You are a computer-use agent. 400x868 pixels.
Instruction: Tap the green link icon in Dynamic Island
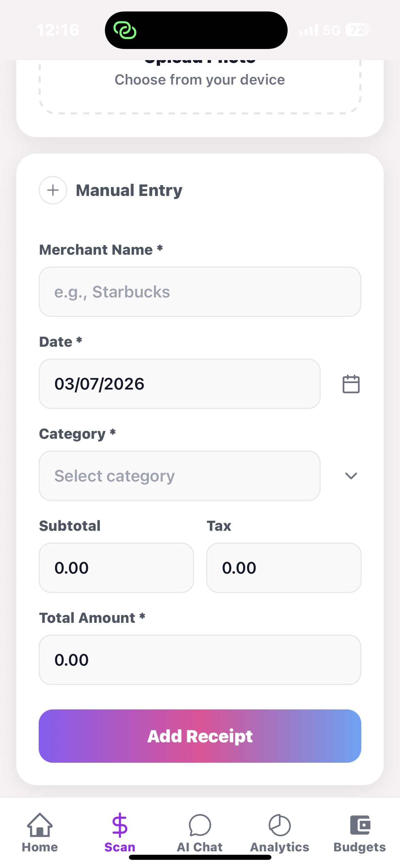[x=125, y=30]
